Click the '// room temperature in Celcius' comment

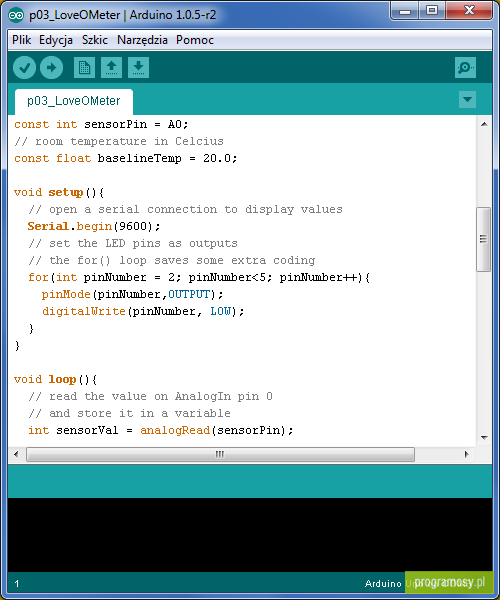119,141
